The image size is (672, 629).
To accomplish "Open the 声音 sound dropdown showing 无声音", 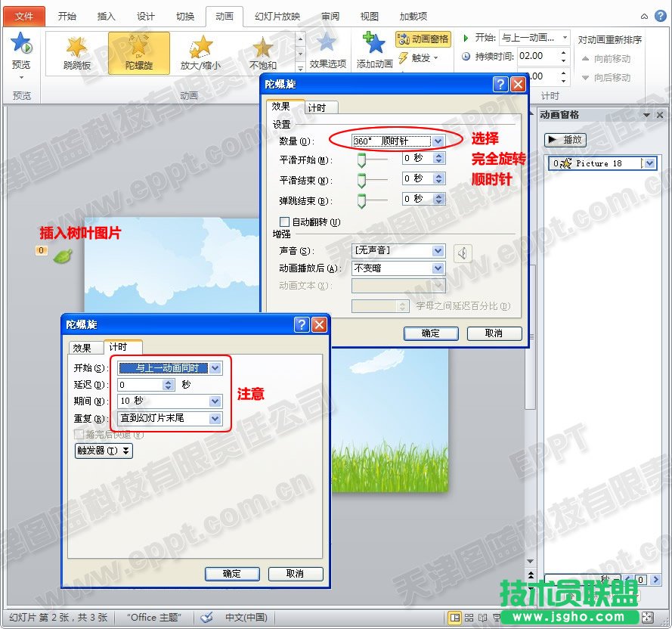I will [x=438, y=250].
